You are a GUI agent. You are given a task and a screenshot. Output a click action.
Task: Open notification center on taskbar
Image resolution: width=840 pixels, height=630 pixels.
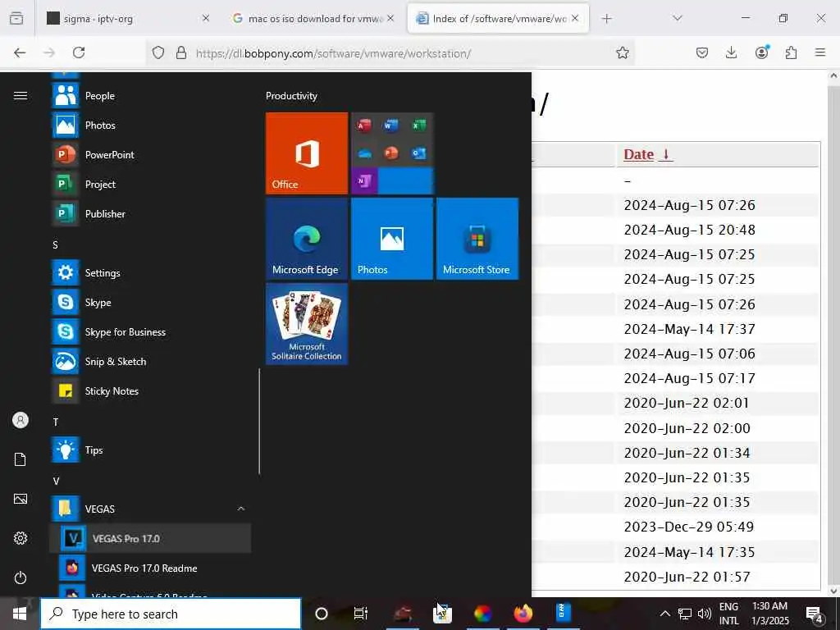tap(815, 614)
